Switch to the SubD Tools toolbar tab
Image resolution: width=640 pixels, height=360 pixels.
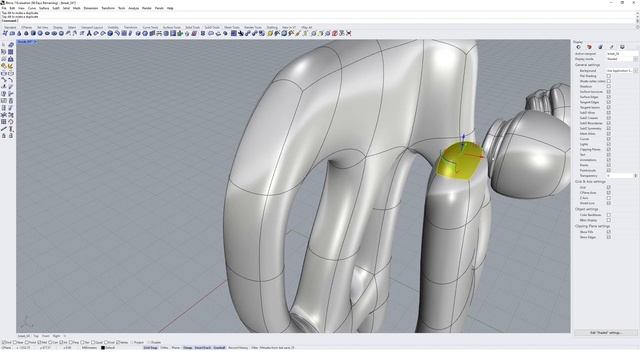(212, 27)
